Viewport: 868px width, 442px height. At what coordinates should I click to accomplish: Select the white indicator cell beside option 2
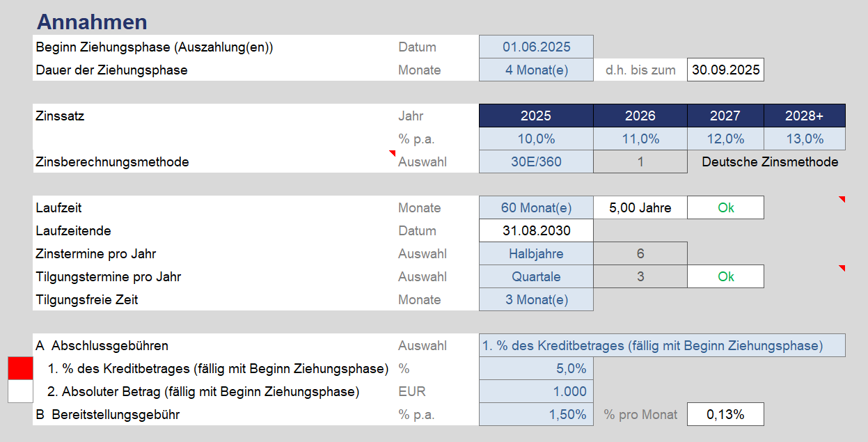[x=20, y=391]
